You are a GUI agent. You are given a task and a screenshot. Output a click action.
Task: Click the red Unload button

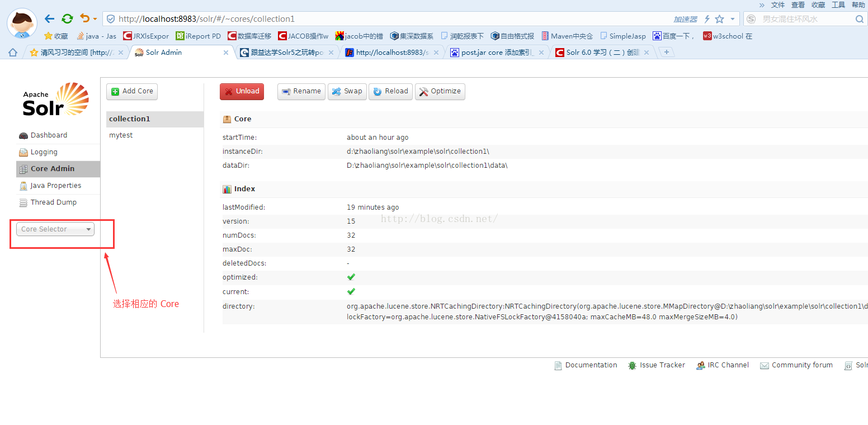click(x=242, y=92)
